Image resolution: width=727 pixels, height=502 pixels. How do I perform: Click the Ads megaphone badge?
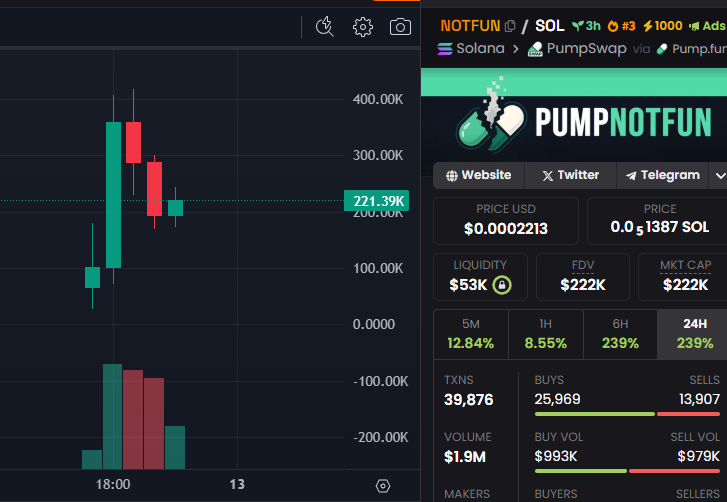[x=708, y=26]
